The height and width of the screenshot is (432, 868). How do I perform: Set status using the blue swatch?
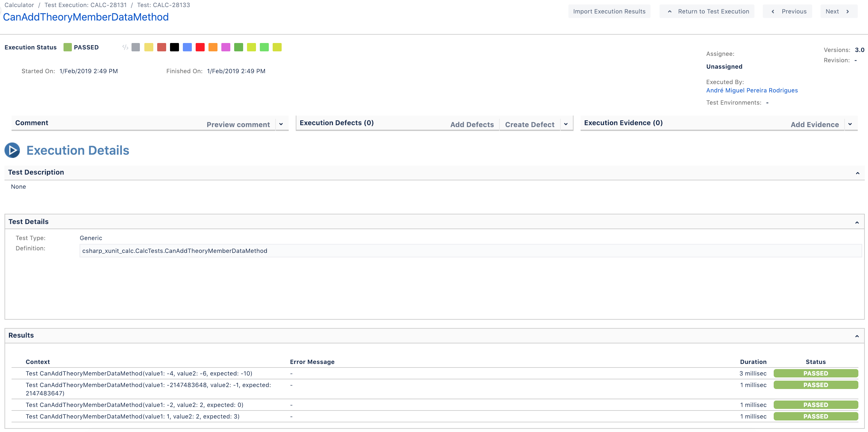(x=187, y=47)
